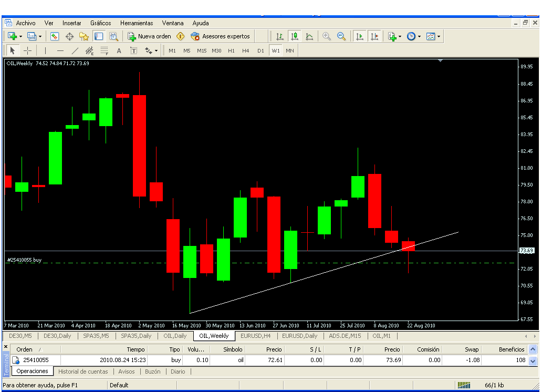Open the Avisos terminal tab
542x392 pixels.
[x=127, y=371]
